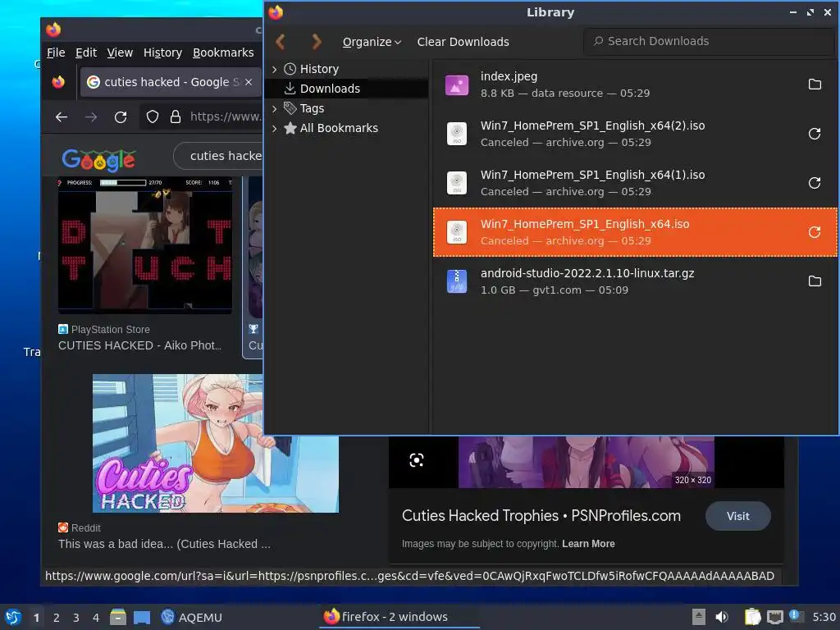Go back a page in Firefox
Viewport: 840px width, 630px height.
coord(62,116)
